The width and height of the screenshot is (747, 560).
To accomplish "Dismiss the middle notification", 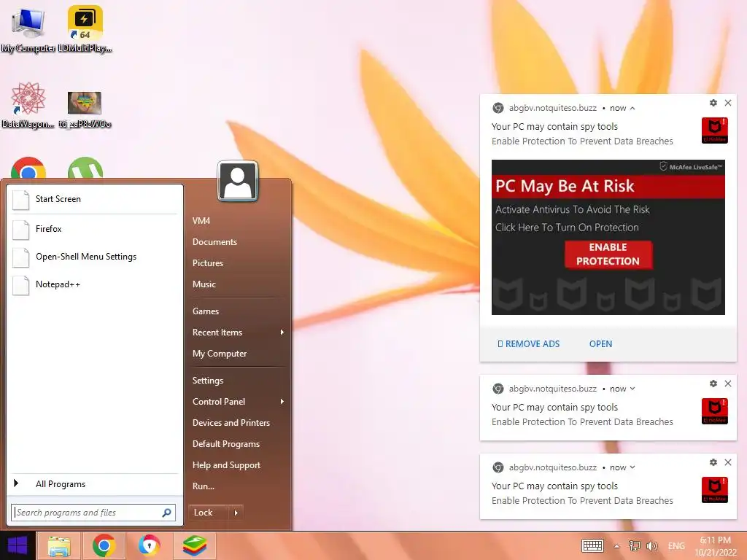I will 728,384.
